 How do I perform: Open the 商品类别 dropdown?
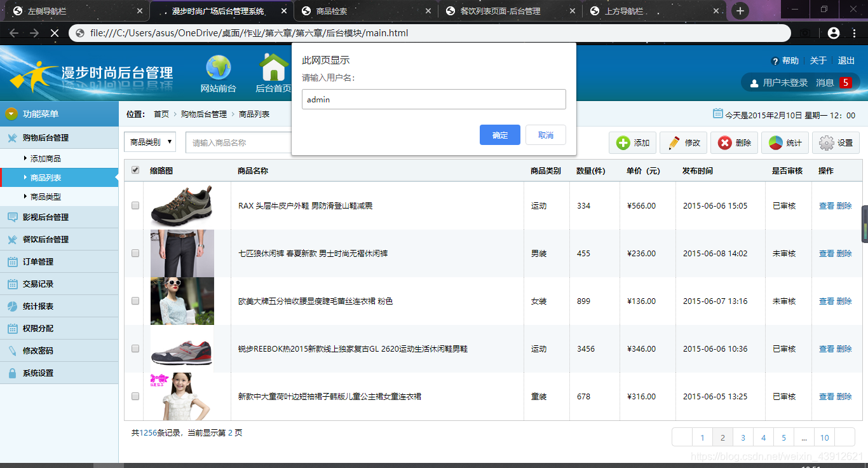(150, 142)
